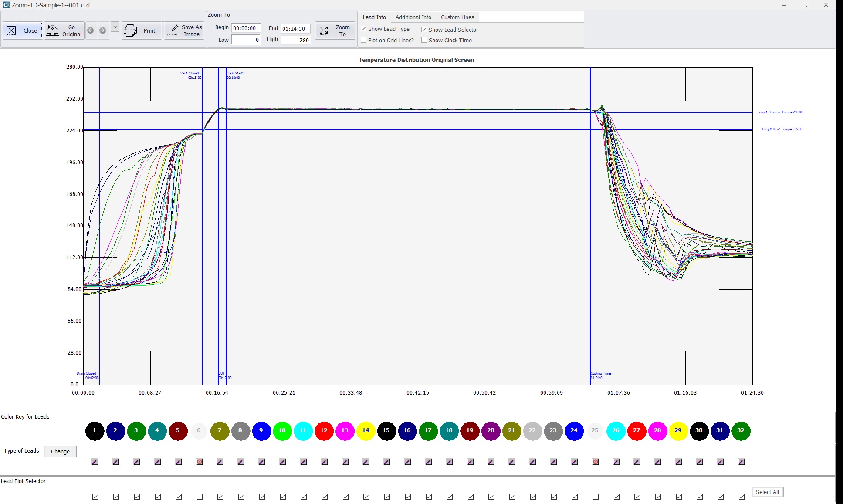Uncheck plot selector for lead 12
The width and height of the screenshot is (843, 504).
[x=325, y=497]
